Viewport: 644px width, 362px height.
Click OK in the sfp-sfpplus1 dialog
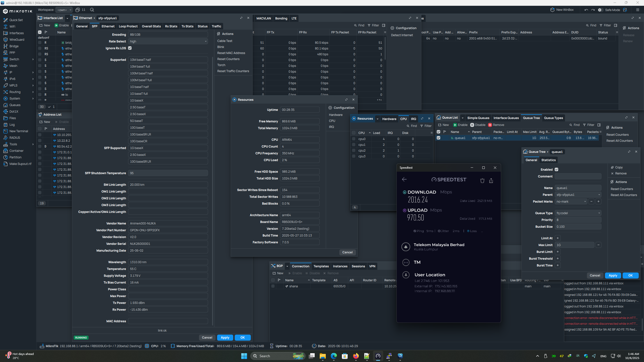[243, 337]
